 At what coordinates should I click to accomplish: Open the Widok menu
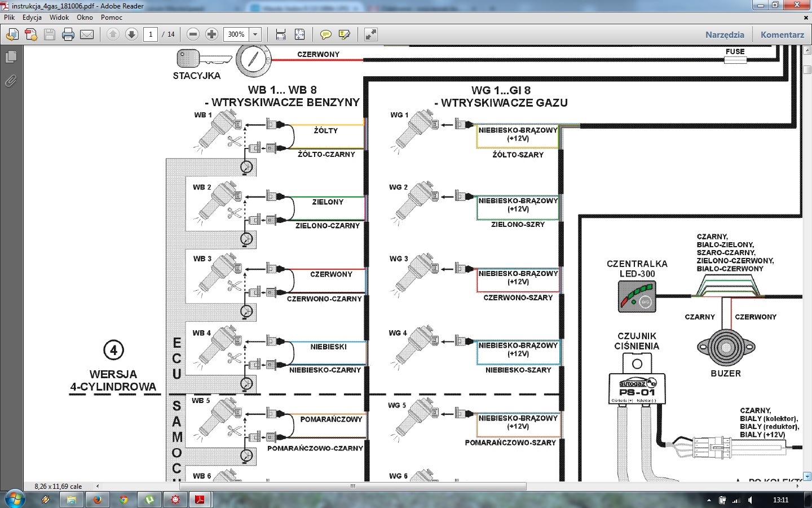pos(59,17)
